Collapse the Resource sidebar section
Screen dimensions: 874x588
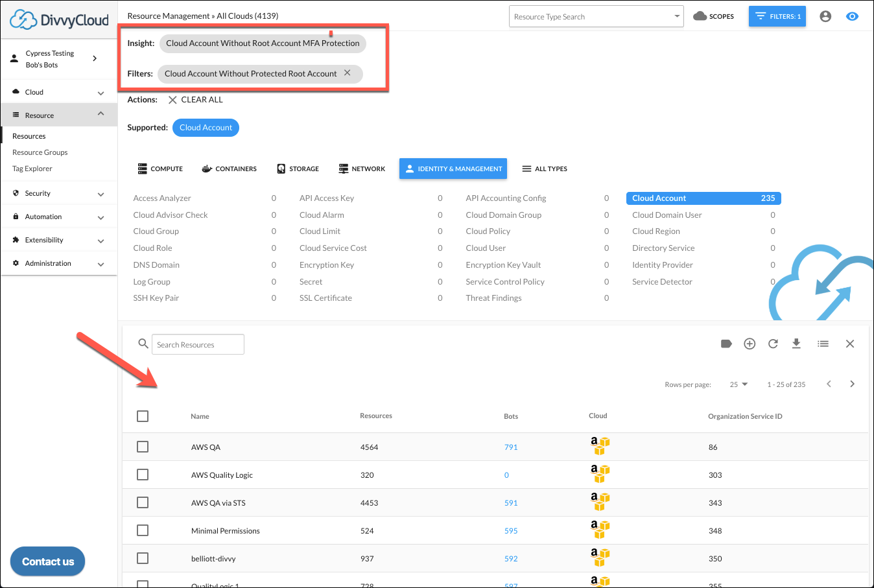[x=59, y=115]
